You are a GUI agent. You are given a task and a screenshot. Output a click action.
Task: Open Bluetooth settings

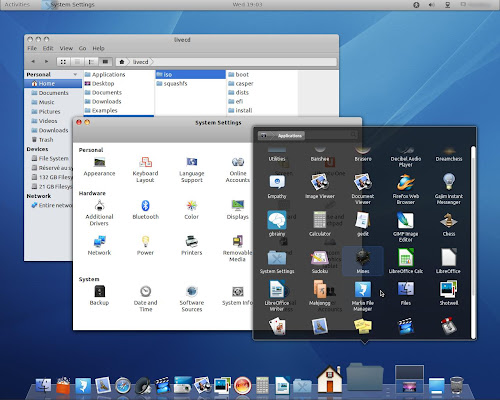tap(145, 210)
